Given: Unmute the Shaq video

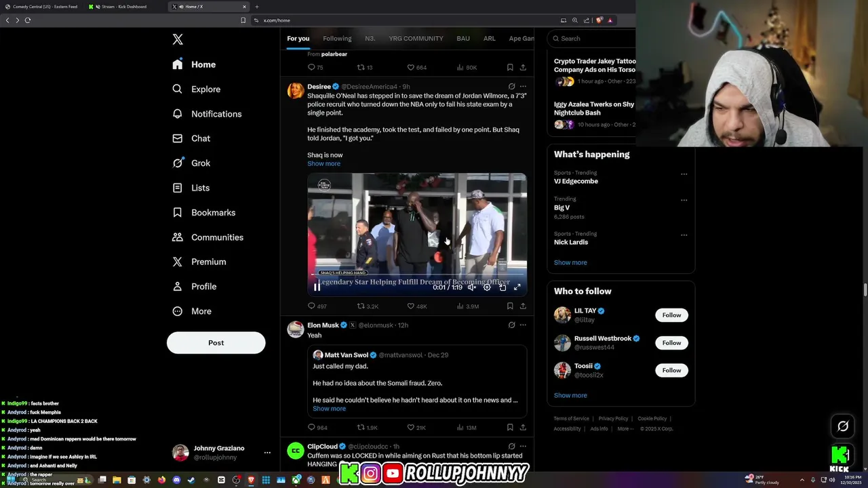Looking at the screenshot, I should click(472, 287).
